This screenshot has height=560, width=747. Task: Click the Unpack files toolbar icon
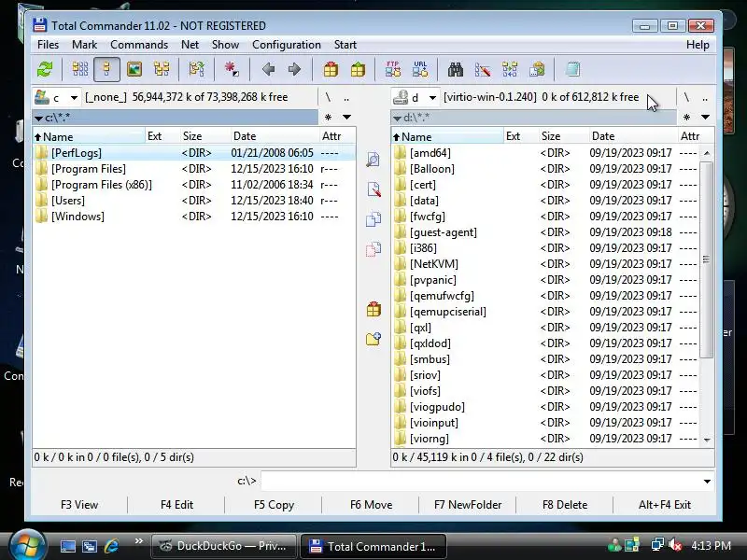coord(358,69)
